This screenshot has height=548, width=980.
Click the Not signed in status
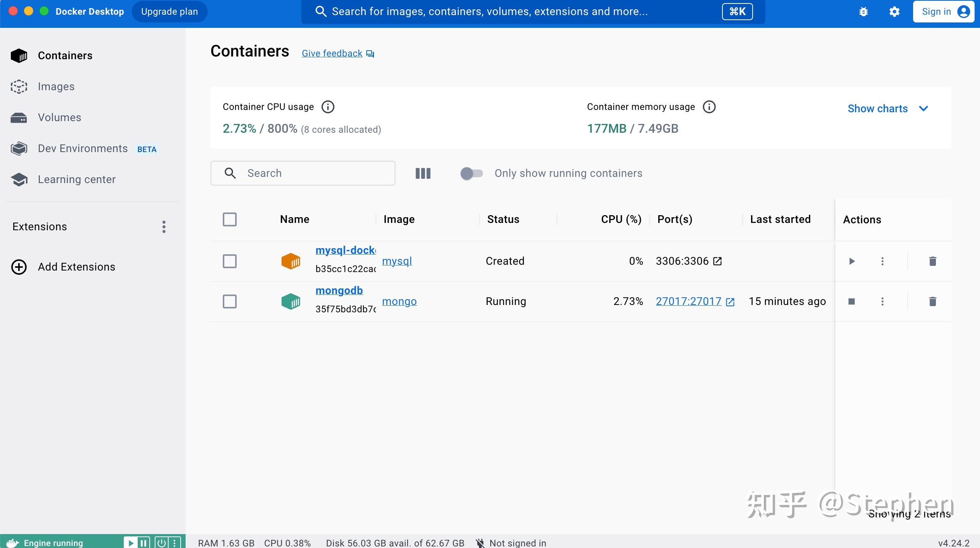(511, 543)
